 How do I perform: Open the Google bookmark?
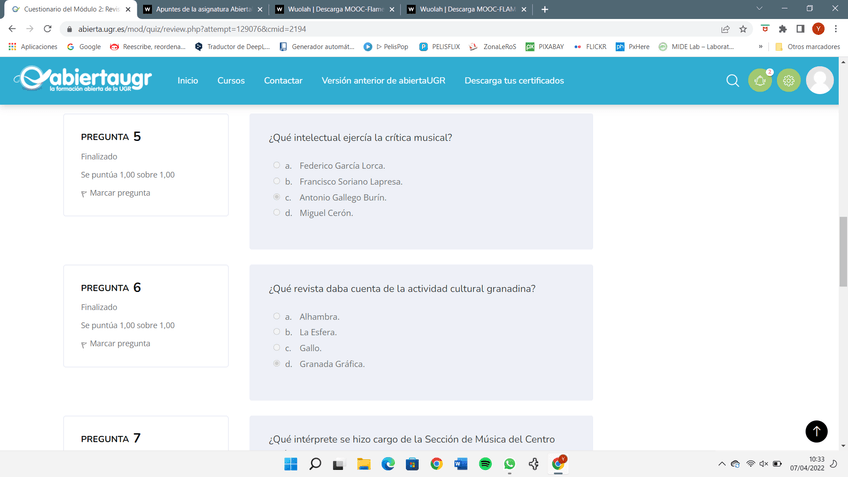84,47
